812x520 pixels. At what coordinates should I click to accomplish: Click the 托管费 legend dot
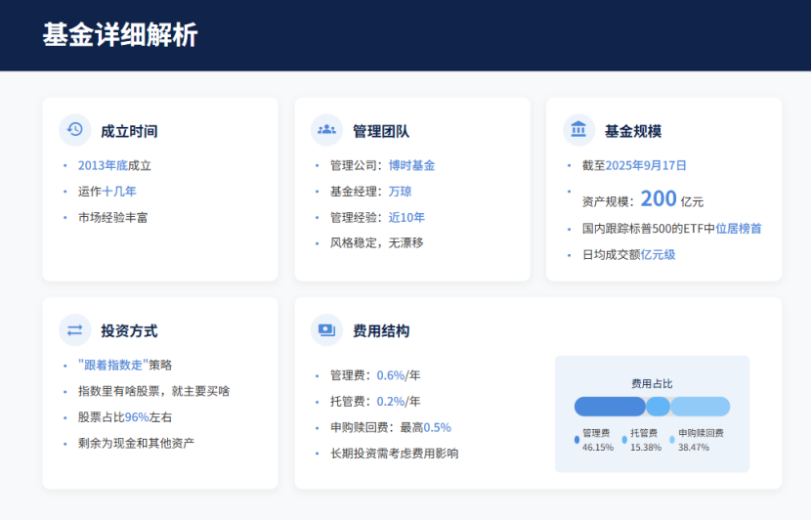pyautogui.click(x=624, y=439)
